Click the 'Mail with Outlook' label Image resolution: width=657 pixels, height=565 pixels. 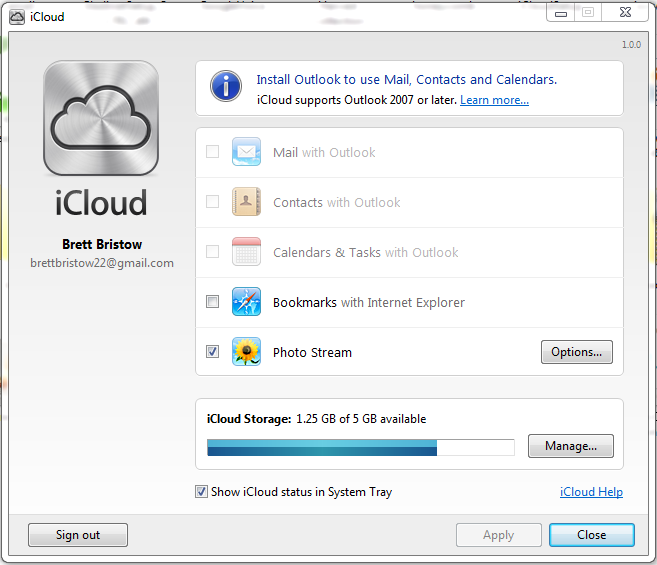324,153
